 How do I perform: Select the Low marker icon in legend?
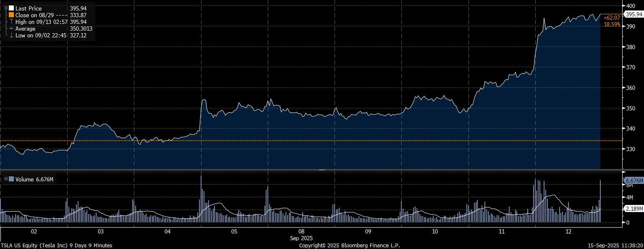coord(11,35)
